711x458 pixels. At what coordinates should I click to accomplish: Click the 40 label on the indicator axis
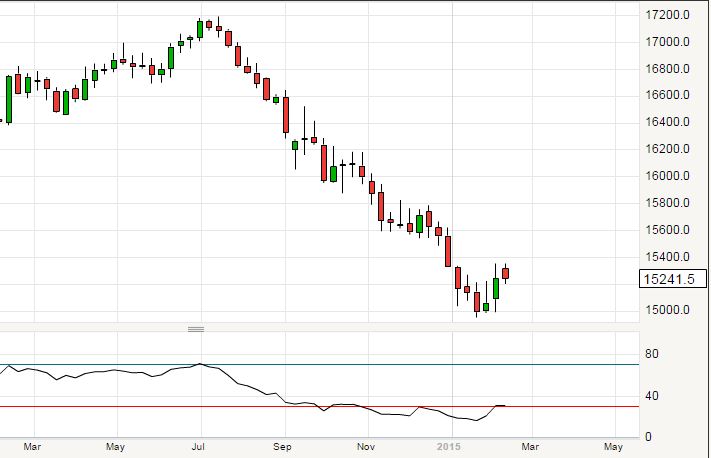[x=650, y=395]
